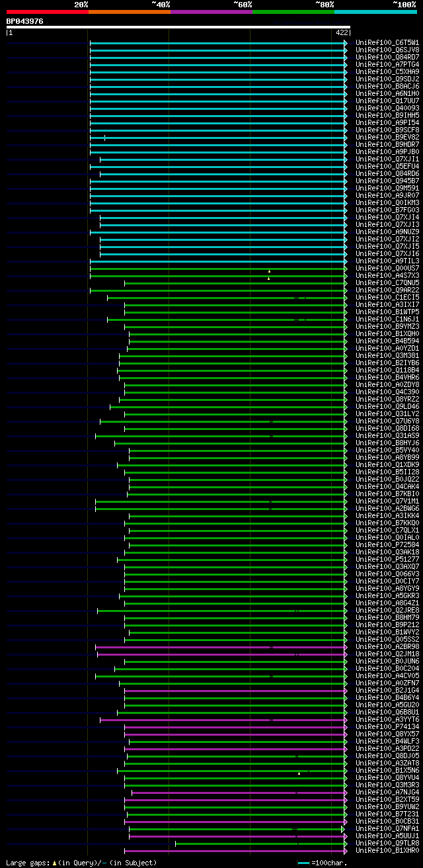Click the UniRef100_Q5EFU4 label
This screenshot has height=868, width=423.
click(x=387, y=166)
